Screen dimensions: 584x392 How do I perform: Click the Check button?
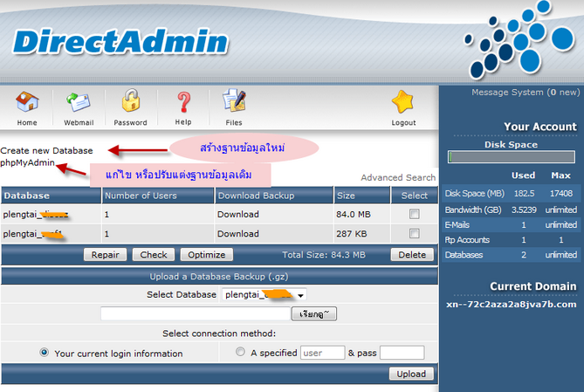[154, 255]
